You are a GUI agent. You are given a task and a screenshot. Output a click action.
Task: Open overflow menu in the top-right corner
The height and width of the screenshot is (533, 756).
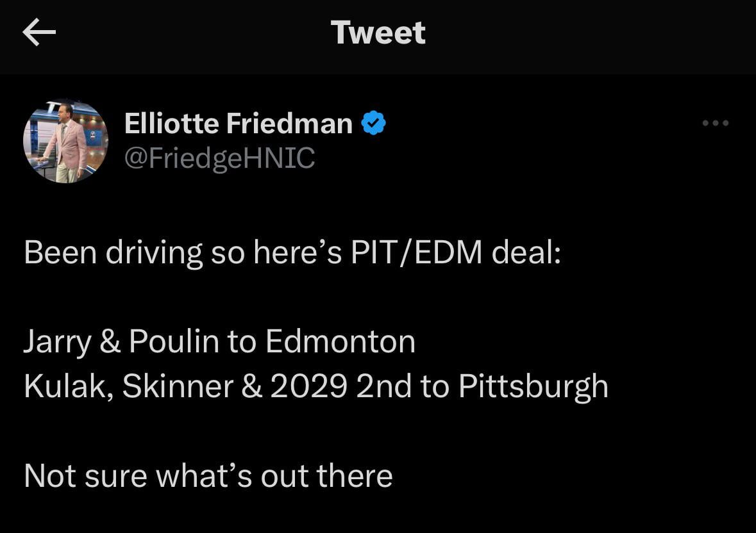point(716,123)
